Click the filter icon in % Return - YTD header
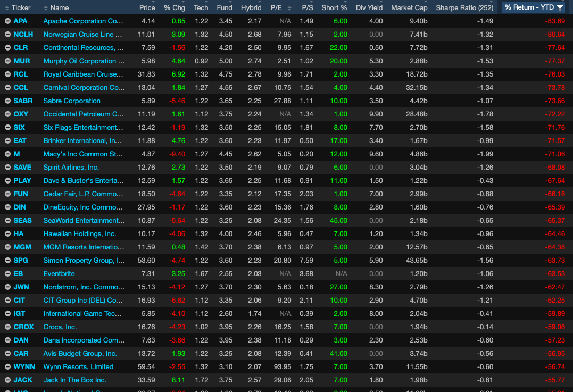 tap(560, 7)
